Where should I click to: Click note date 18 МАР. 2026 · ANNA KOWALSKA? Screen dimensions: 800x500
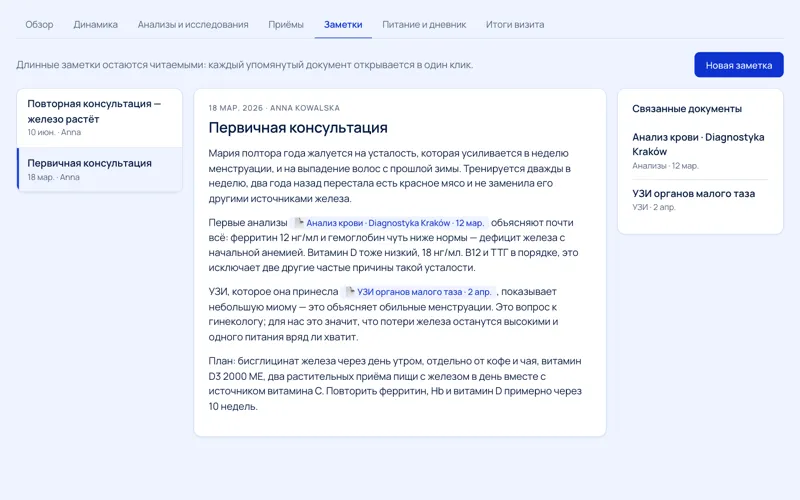pos(274,108)
